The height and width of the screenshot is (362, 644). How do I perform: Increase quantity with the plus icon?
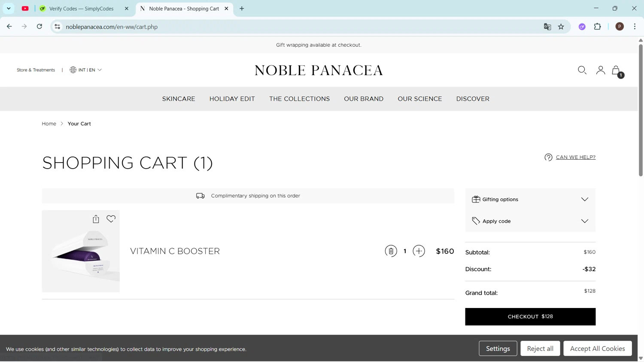click(x=419, y=251)
